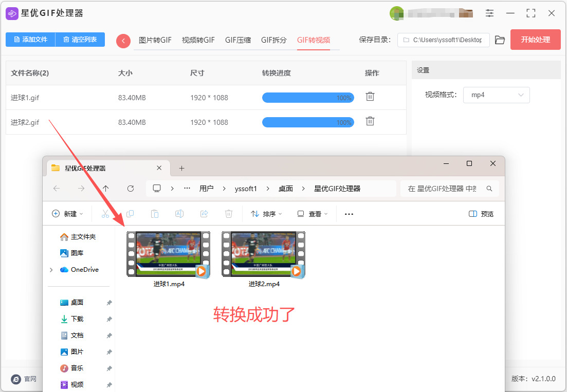Click yssoft1 in the breadcrumb path
567x392 pixels.
pyautogui.click(x=246, y=189)
